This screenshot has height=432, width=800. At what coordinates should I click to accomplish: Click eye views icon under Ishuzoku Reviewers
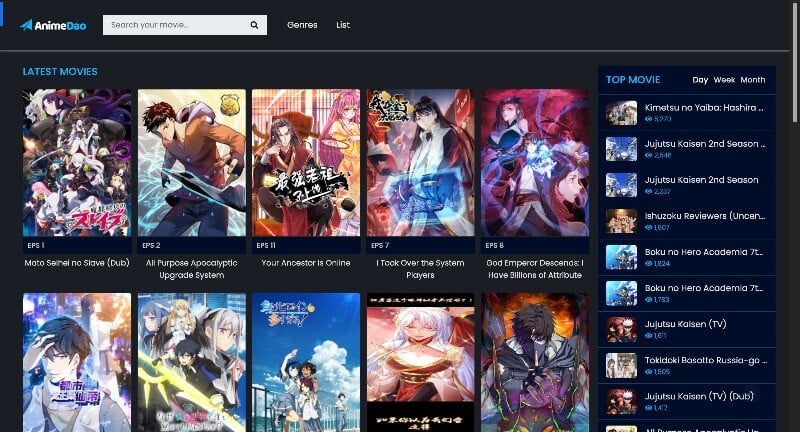click(648, 227)
